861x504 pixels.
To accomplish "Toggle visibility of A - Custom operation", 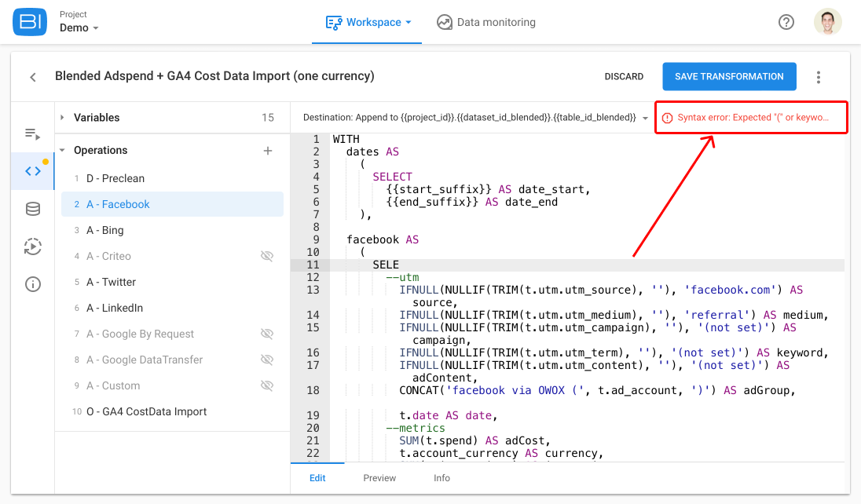I will tap(267, 385).
